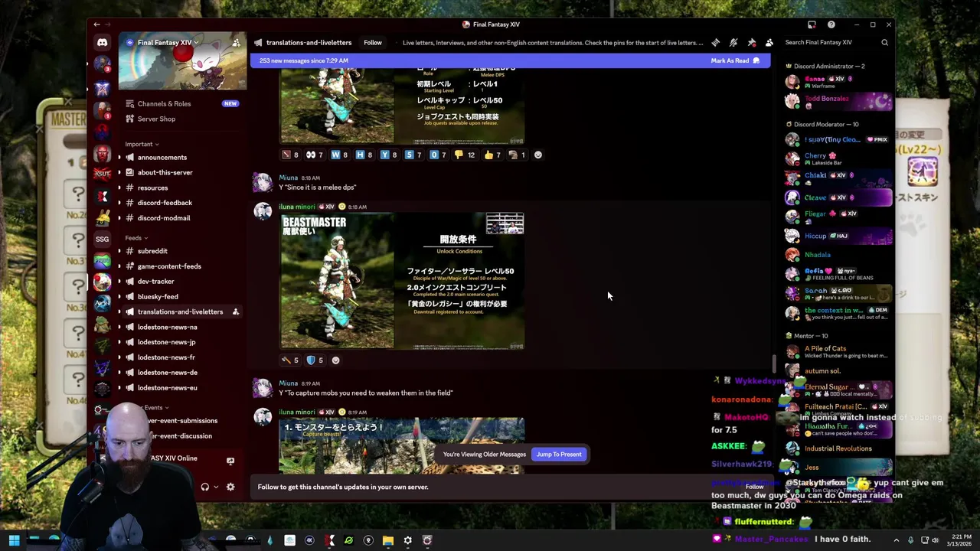Open the Help question mark icon
Screen dimensions: 980x551
point(831,24)
